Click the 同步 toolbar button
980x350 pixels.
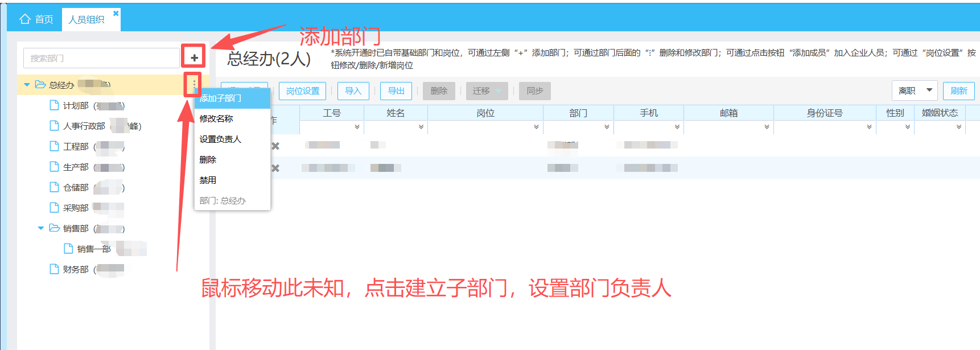pos(535,90)
